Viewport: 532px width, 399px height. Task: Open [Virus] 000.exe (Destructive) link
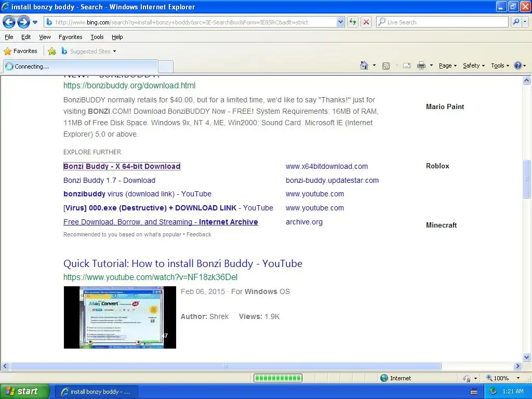[168, 208]
